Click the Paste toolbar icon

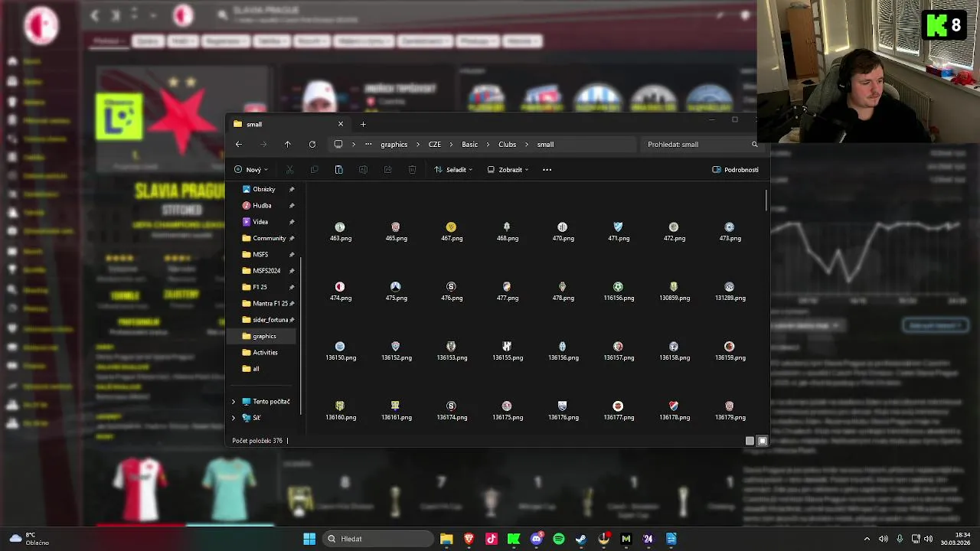point(338,169)
